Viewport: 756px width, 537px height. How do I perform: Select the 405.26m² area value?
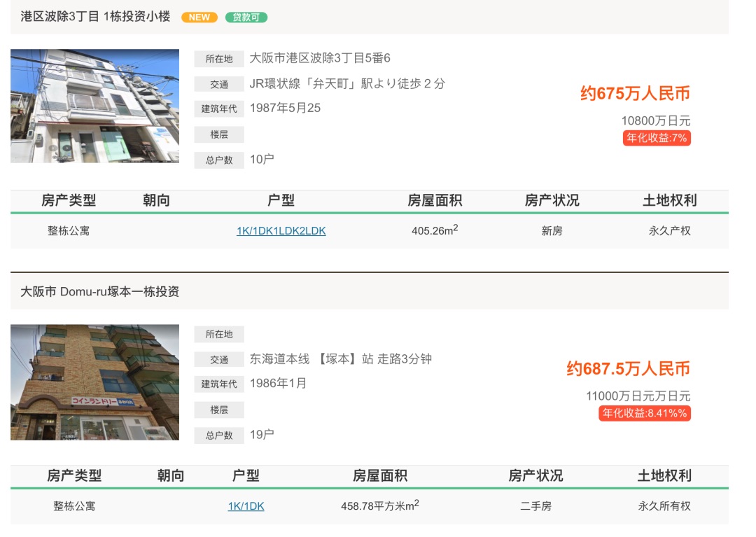click(x=435, y=230)
